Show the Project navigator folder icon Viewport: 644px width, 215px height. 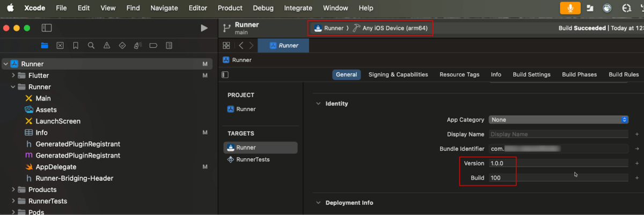point(45,46)
